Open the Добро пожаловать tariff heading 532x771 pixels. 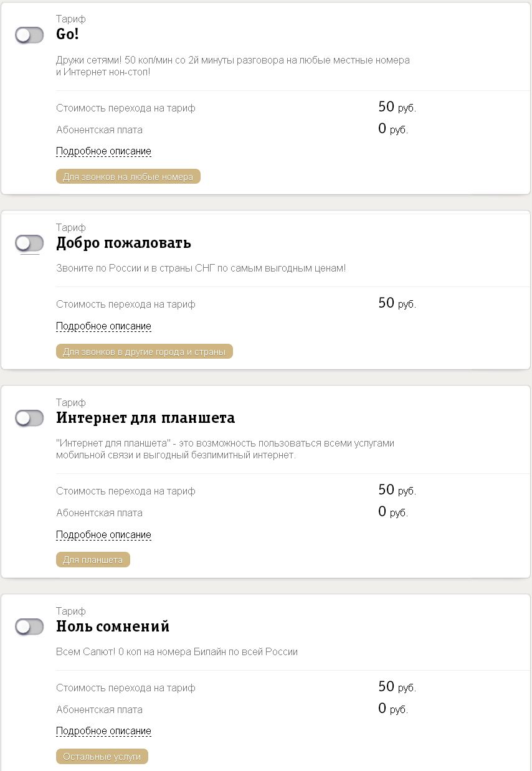click(x=123, y=243)
